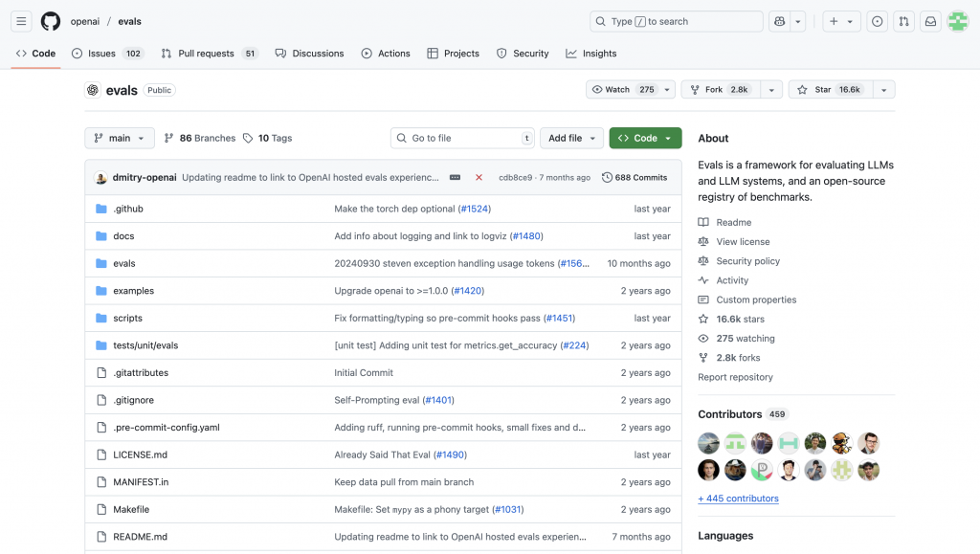This screenshot has height=554, width=980.
Task: Open the .github folder
Action: pyautogui.click(x=128, y=209)
